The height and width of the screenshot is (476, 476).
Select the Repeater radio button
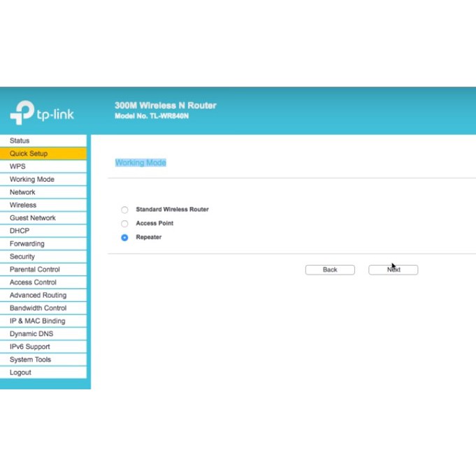(124, 238)
